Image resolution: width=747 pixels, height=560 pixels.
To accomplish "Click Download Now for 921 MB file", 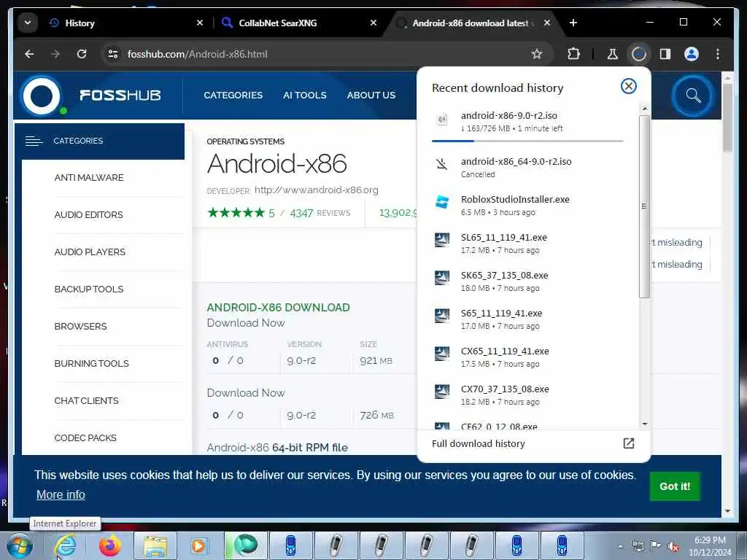I will [x=246, y=323].
